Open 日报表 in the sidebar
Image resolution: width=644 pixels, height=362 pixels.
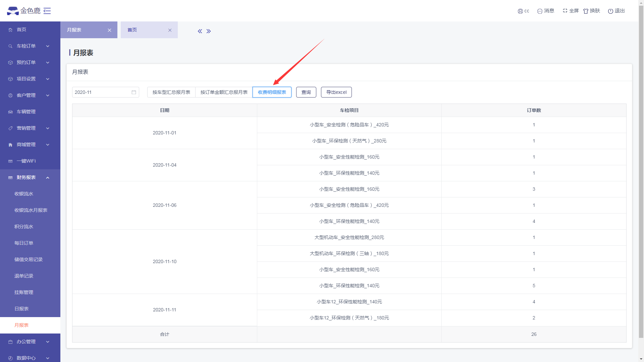pos(30,309)
